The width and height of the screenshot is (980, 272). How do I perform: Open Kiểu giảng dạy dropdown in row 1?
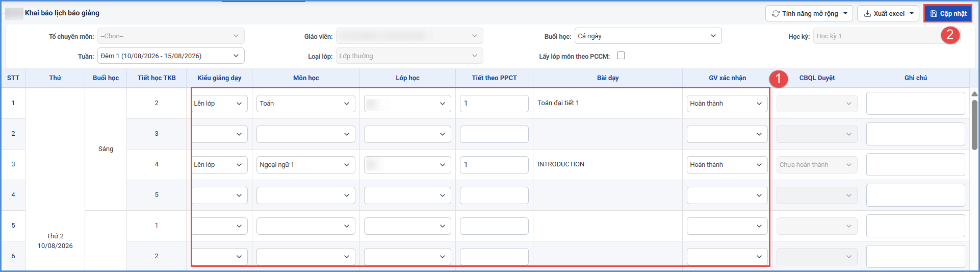(x=219, y=104)
